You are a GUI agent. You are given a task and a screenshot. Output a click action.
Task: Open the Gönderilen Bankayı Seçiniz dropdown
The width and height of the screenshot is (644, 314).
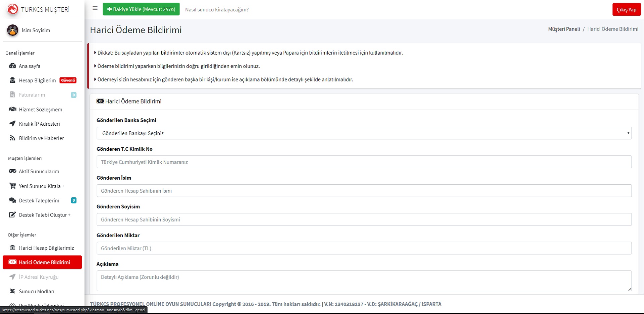[364, 133]
